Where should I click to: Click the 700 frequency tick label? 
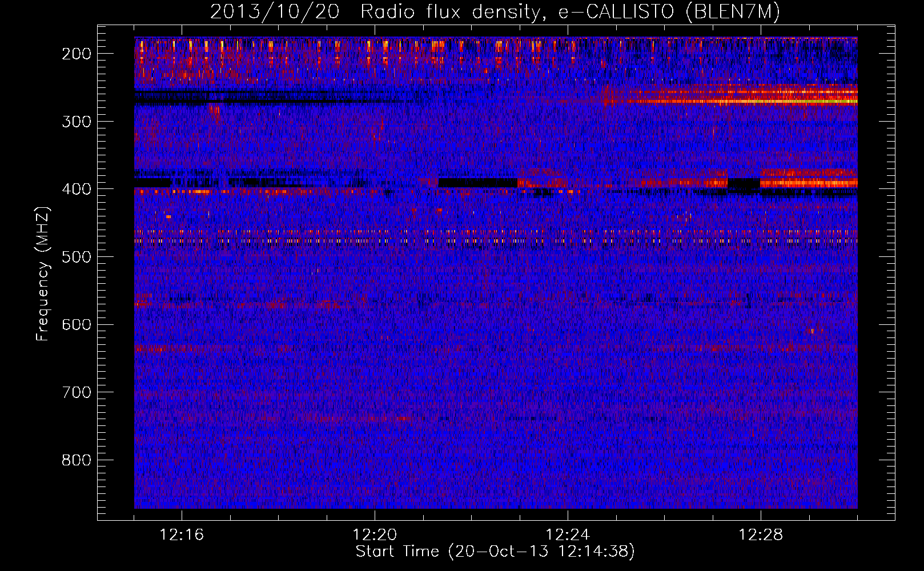[x=77, y=392]
